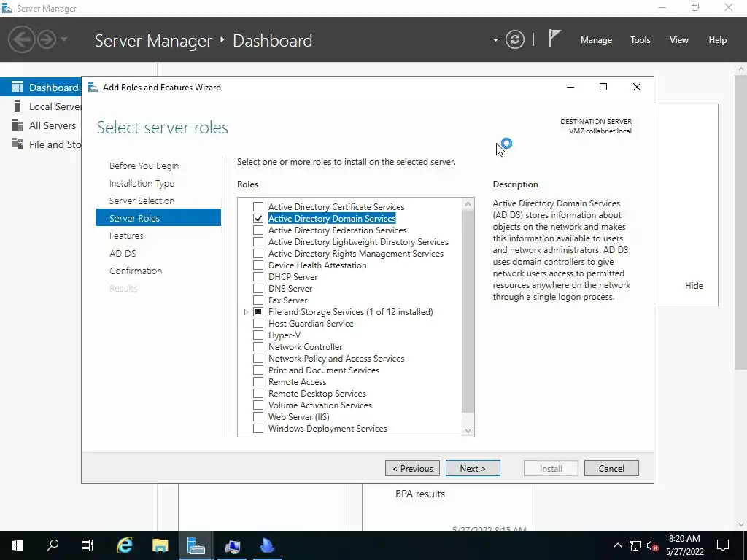Image resolution: width=747 pixels, height=560 pixels.
Task: Check Active Directory Lightweight Directory Services
Action: pyautogui.click(x=258, y=242)
